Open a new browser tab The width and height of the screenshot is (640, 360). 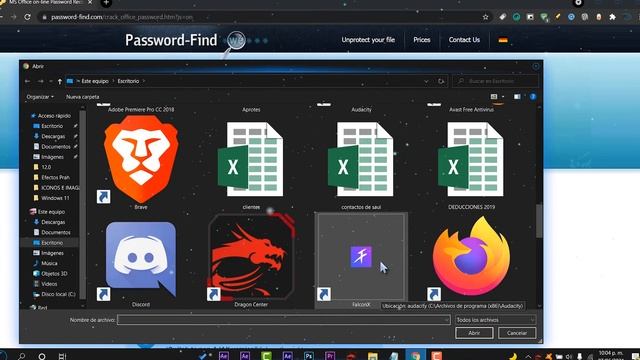click(x=106, y=3)
